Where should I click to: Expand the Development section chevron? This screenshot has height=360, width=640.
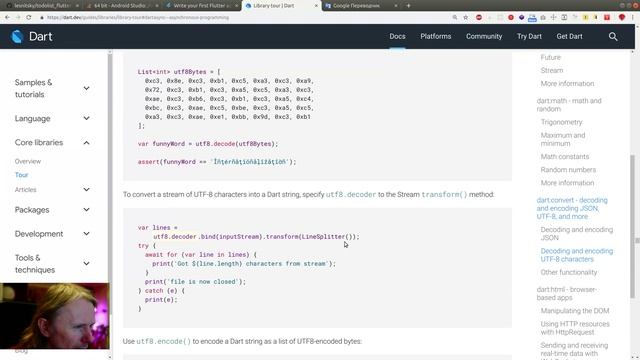87,234
